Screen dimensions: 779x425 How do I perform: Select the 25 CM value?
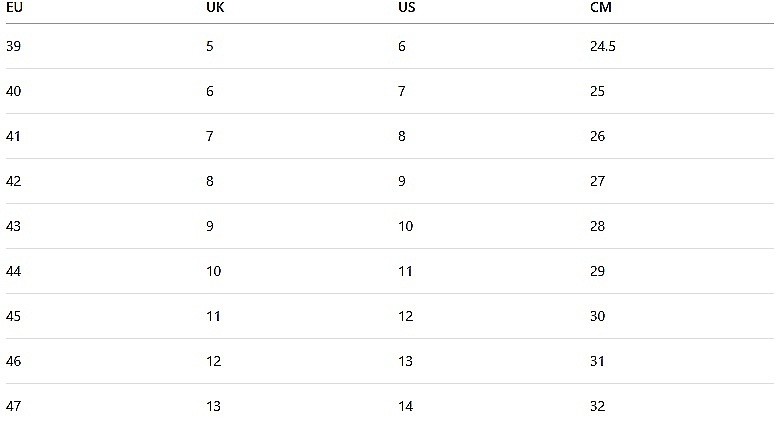point(598,91)
